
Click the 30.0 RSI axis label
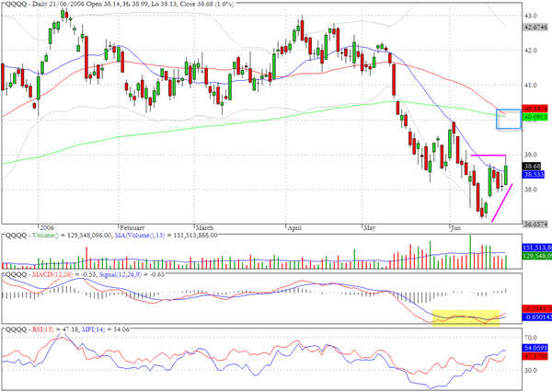point(531,371)
